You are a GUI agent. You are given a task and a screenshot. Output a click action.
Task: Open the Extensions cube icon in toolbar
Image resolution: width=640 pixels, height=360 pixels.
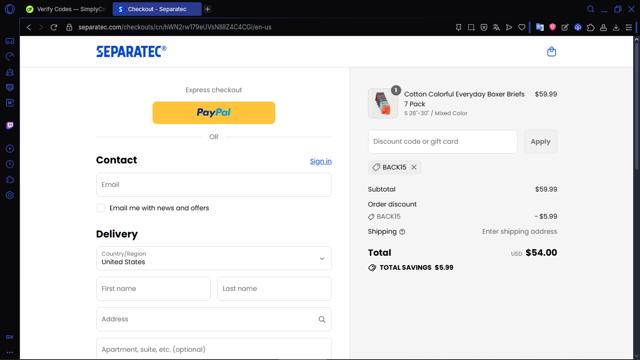pyautogui.click(x=591, y=27)
